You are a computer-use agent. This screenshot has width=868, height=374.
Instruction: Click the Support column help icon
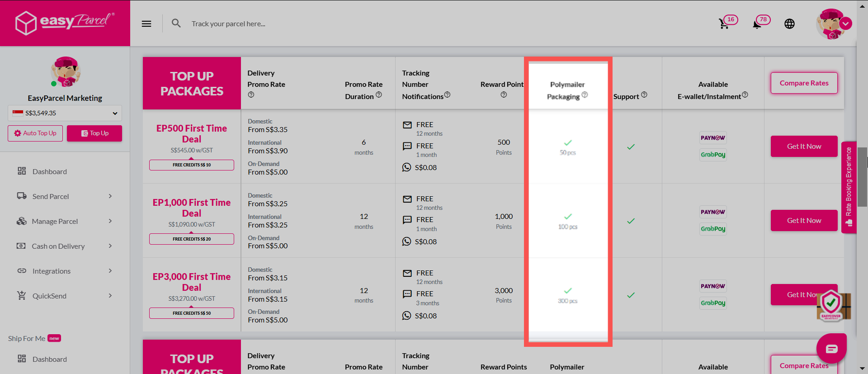tap(644, 95)
